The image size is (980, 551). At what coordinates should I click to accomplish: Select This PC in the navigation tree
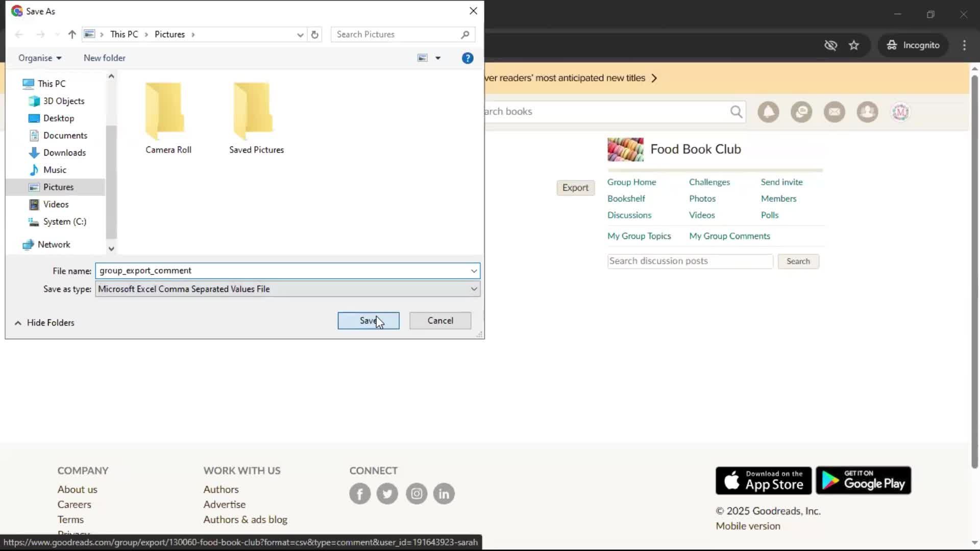coord(52,83)
